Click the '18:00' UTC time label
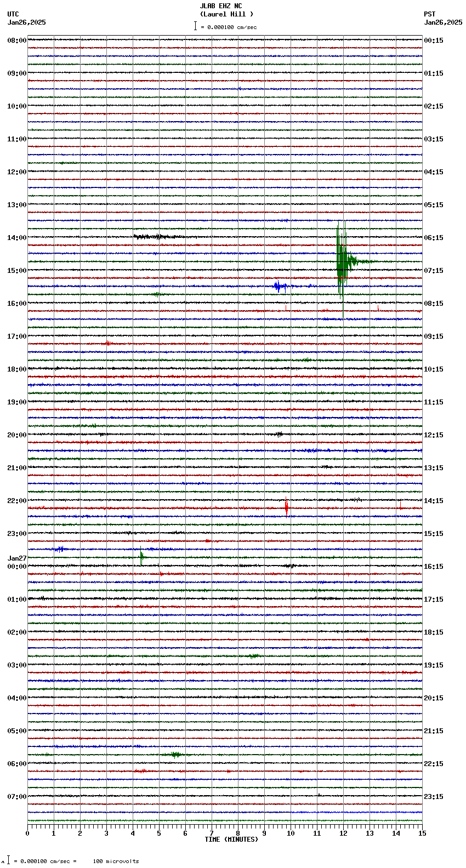The height and width of the screenshot is (868, 466). pos(17,369)
